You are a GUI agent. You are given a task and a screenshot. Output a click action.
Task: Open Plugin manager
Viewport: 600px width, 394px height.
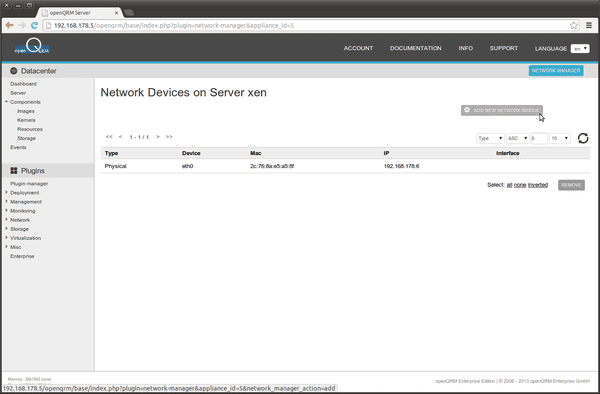pos(29,184)
